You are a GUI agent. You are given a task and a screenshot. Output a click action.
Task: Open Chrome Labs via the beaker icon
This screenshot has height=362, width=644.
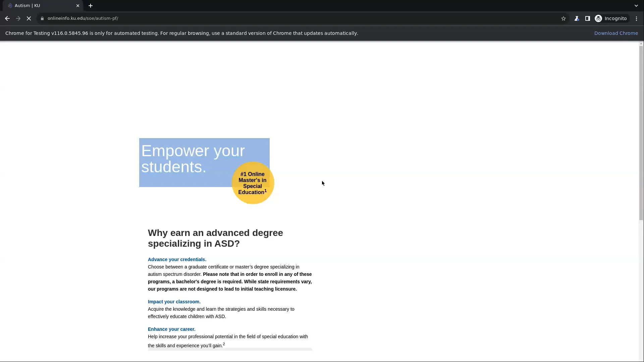click(x=577, y=18)
